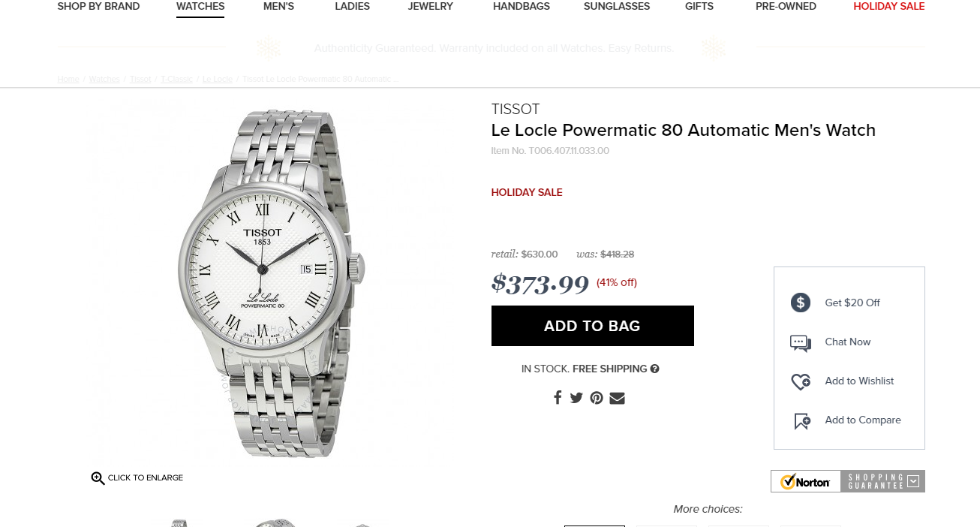Click the dollar sign Get $20 Off icon
Viewport: 980px width, 527px height.
coord(801,303)
